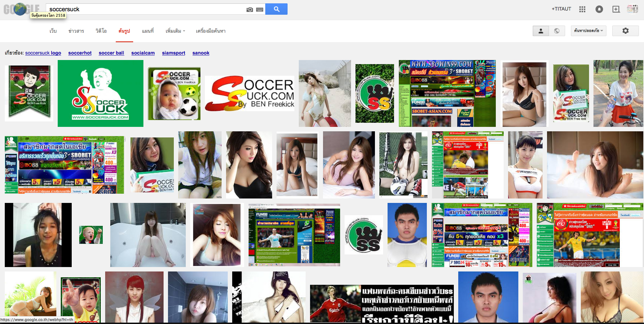
Task: Follow related search sanook
Action: point(201,53)
